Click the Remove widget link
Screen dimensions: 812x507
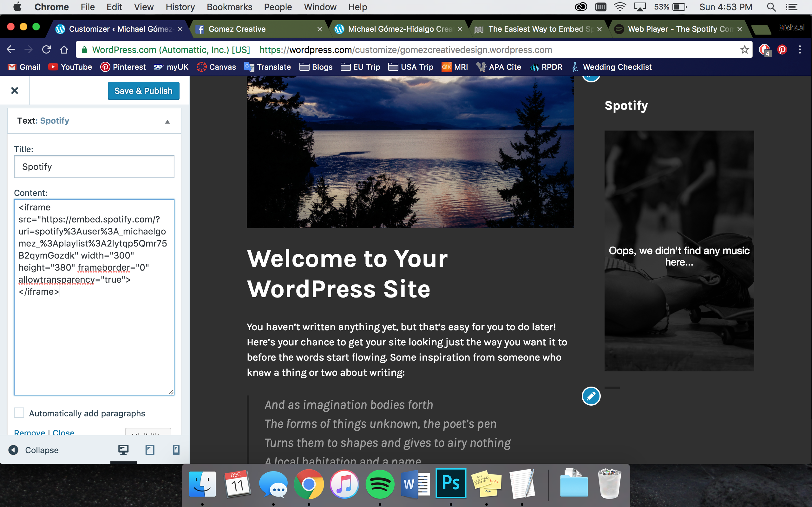pos(29,432)
